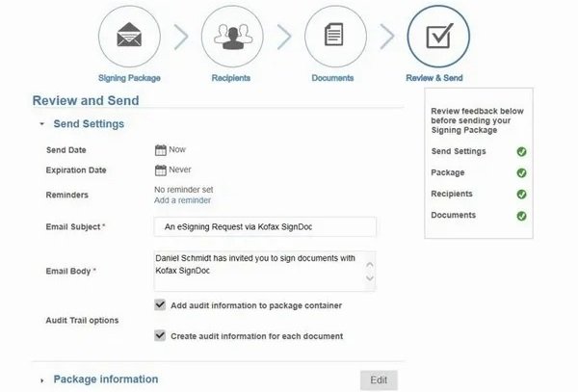Viewport: 578px width, 392px height.
Task: Click the Signing Package step label
Action: pyautogui.click(x=130, y=76)
